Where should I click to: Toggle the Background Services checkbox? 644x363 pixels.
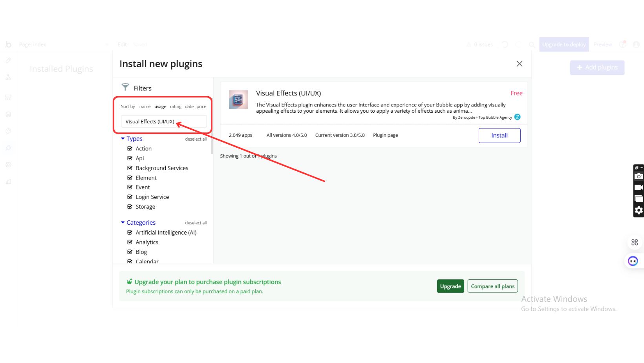click(x=130, y=168)
